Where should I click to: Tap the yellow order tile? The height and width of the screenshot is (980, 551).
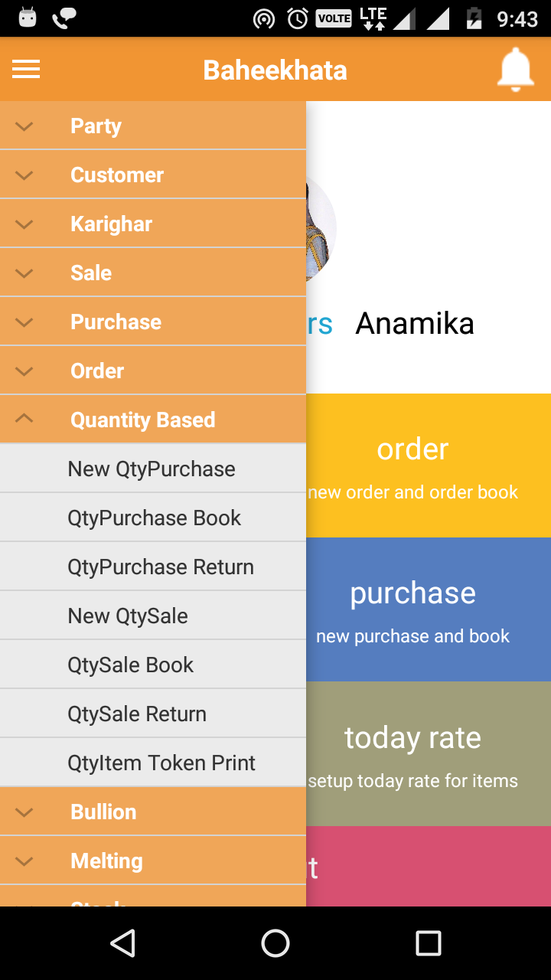click(429, 465)
